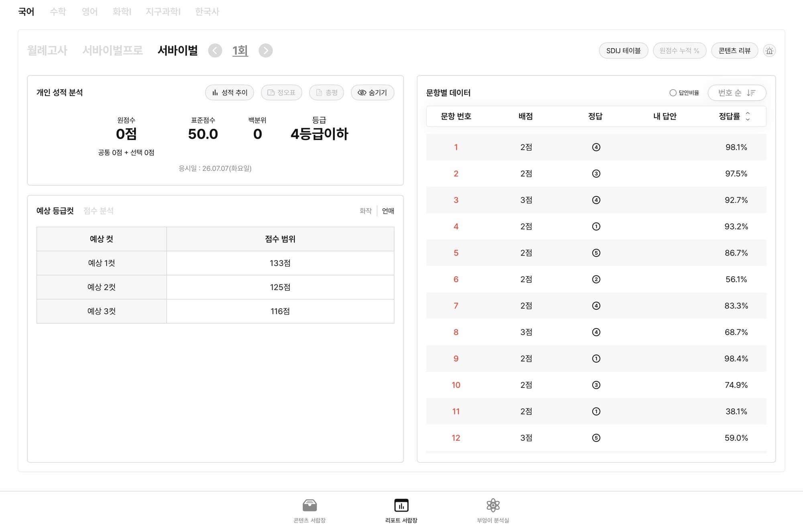803x532 pixels.
Task: Sort by 정답률 column arrows
Action: [x=748, y=116]
